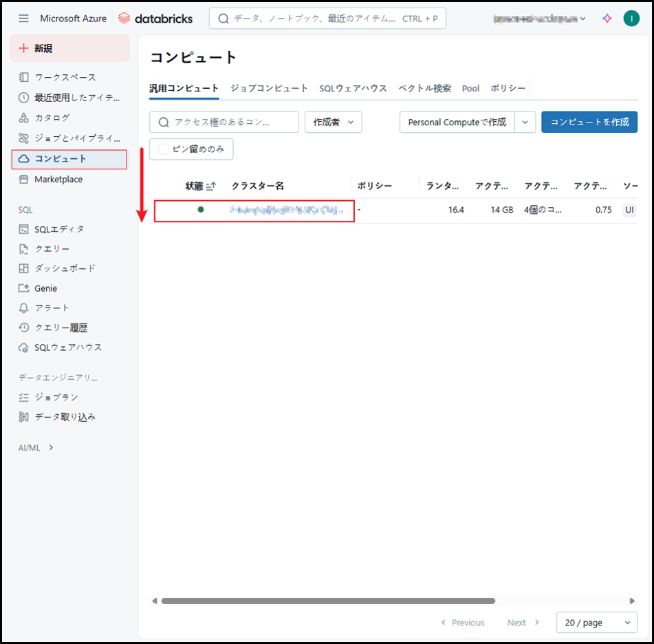Go to the Next page
The width and height of the screenshot is (654, 644).
(523, 622)
